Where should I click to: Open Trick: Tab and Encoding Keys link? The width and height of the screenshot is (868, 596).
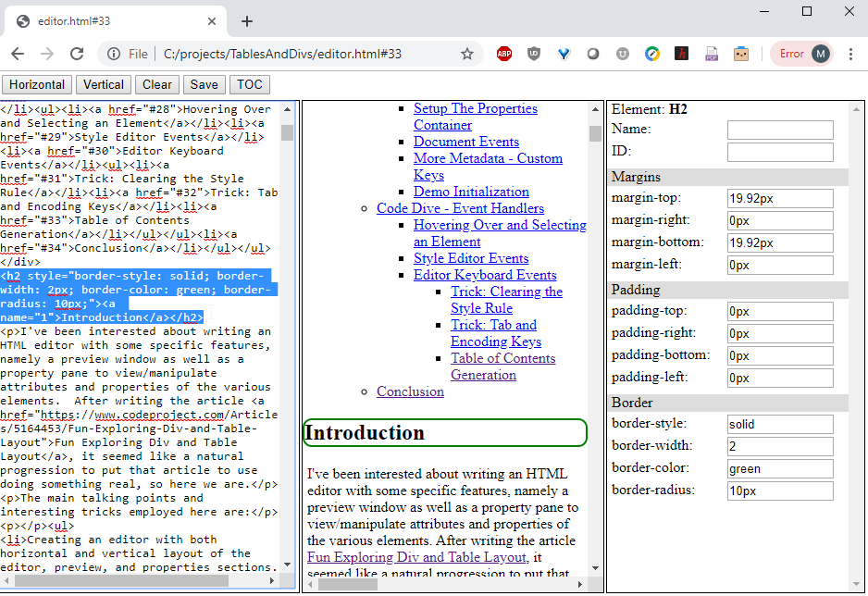pos(495,332)
